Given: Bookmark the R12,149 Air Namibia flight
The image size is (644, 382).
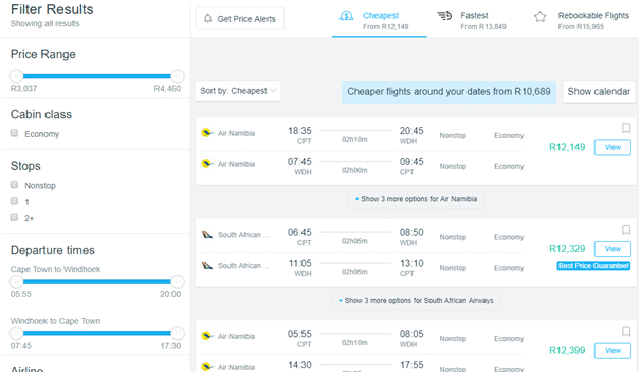Looking at the screenshot, I should pyautogui.click(x=626, y=129).
